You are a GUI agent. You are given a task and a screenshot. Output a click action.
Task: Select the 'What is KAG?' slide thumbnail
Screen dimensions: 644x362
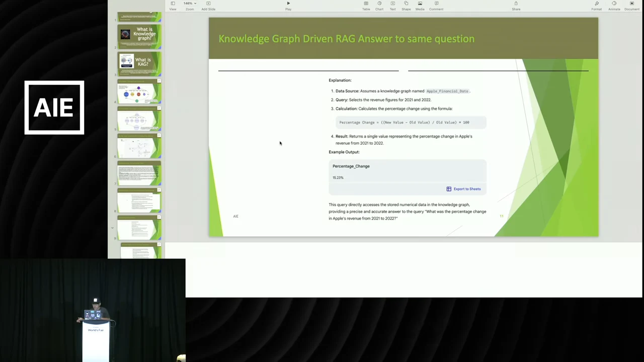tap(139, 63)
